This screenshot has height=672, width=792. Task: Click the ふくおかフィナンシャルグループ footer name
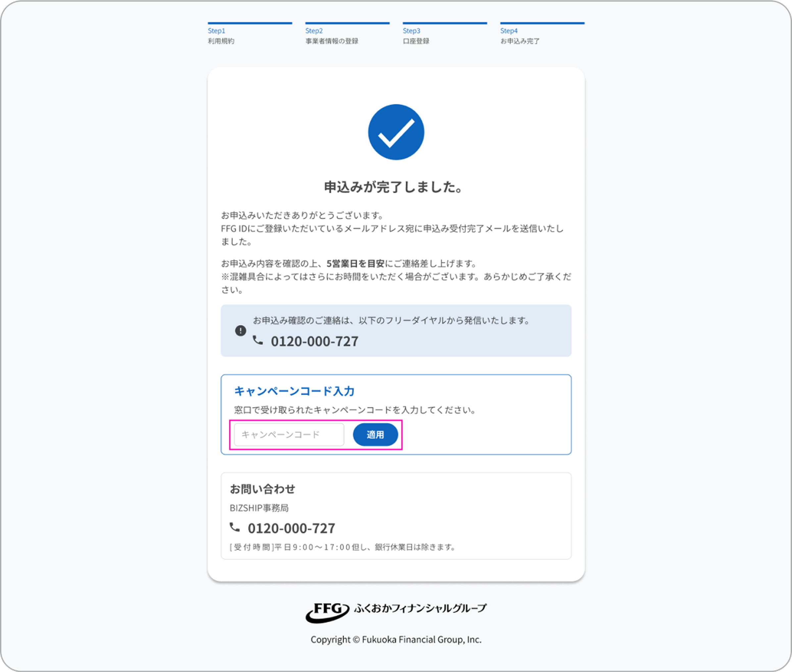pos(421,608)
